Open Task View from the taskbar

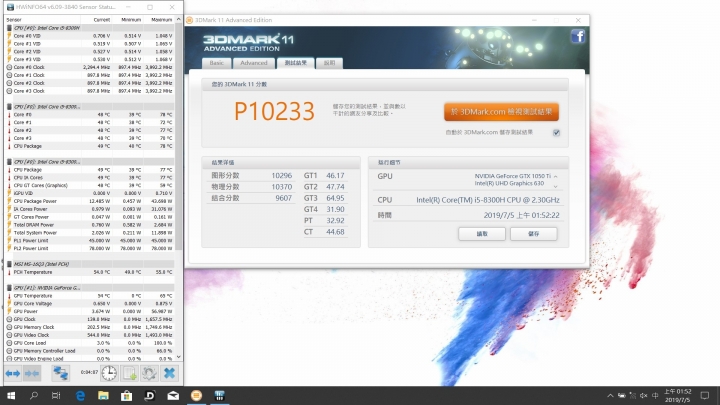[x=56, y=395]
